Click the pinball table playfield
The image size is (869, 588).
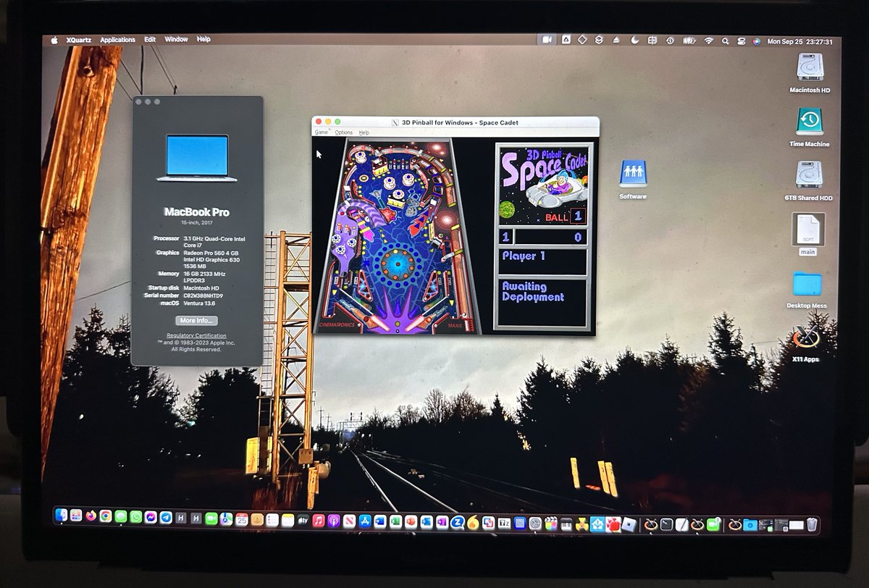(399, 236)
